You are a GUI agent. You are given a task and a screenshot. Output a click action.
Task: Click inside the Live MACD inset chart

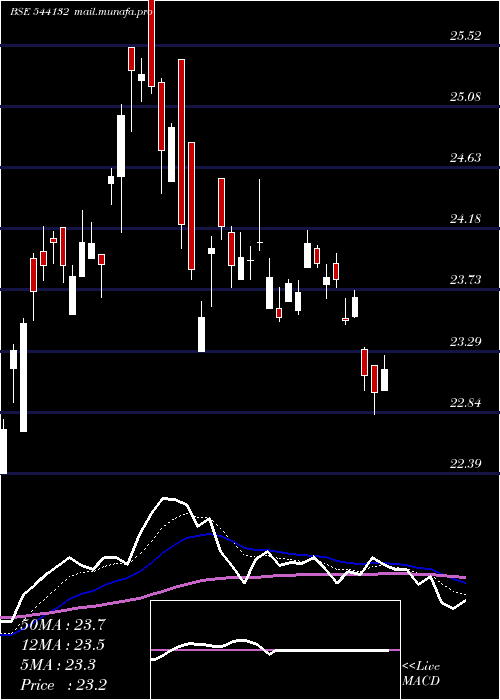click(x=275, y=650)
